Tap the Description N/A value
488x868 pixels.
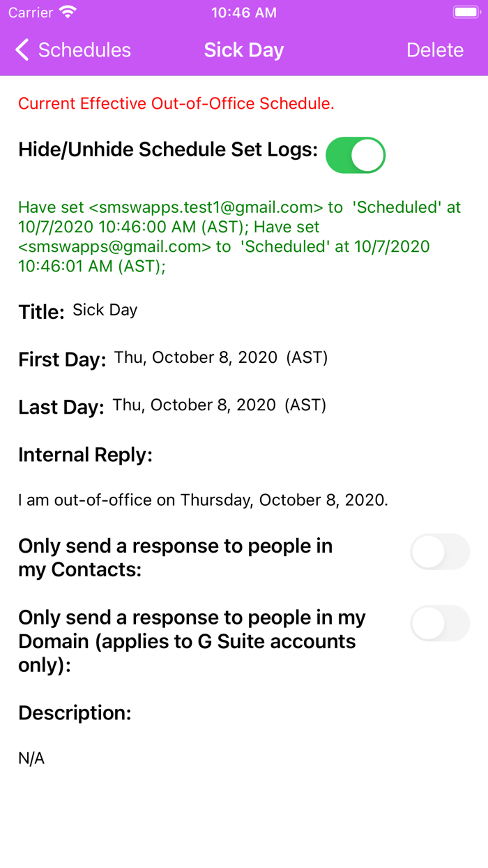tap(32, 758)
